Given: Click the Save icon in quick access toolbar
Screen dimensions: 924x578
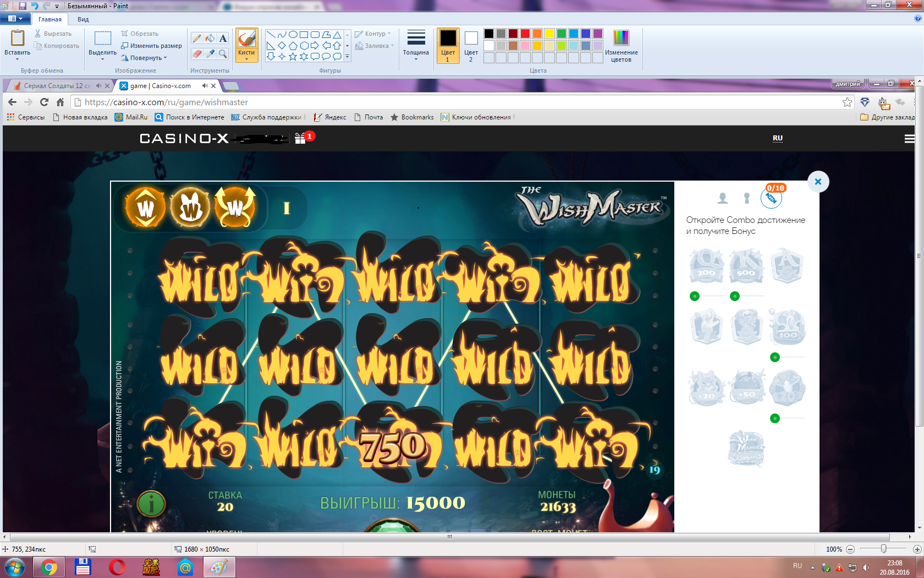Looking at the screenshot, I should click(x=23, y=6).
